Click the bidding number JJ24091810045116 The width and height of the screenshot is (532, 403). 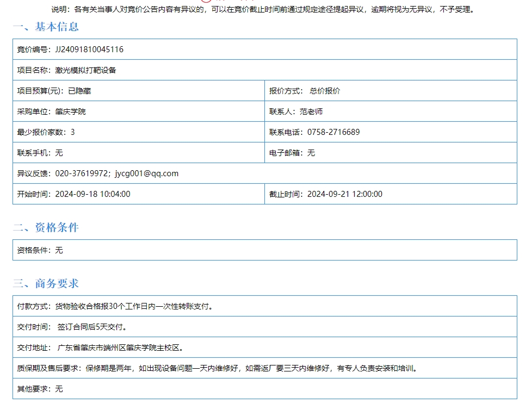[x=89, y=49]
